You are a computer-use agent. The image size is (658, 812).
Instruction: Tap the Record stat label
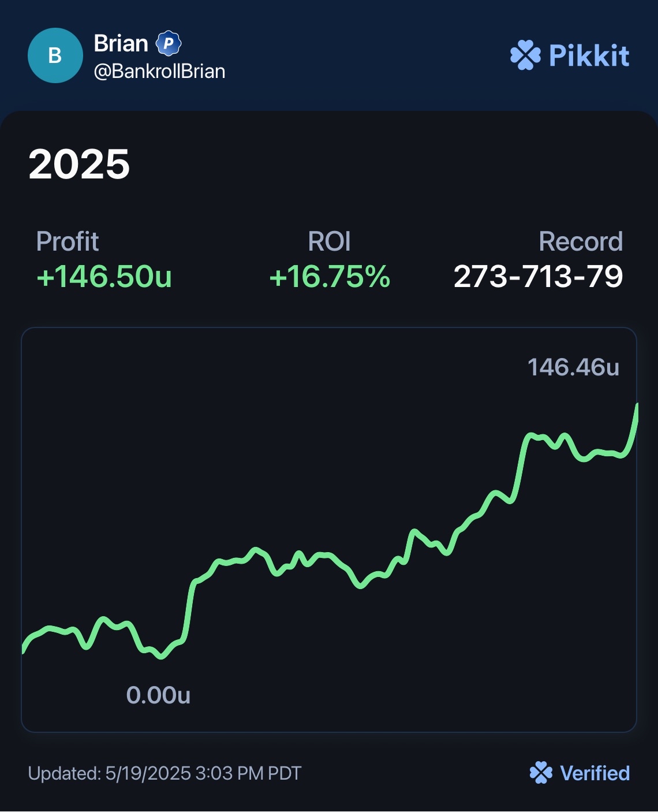click(581, 241)
